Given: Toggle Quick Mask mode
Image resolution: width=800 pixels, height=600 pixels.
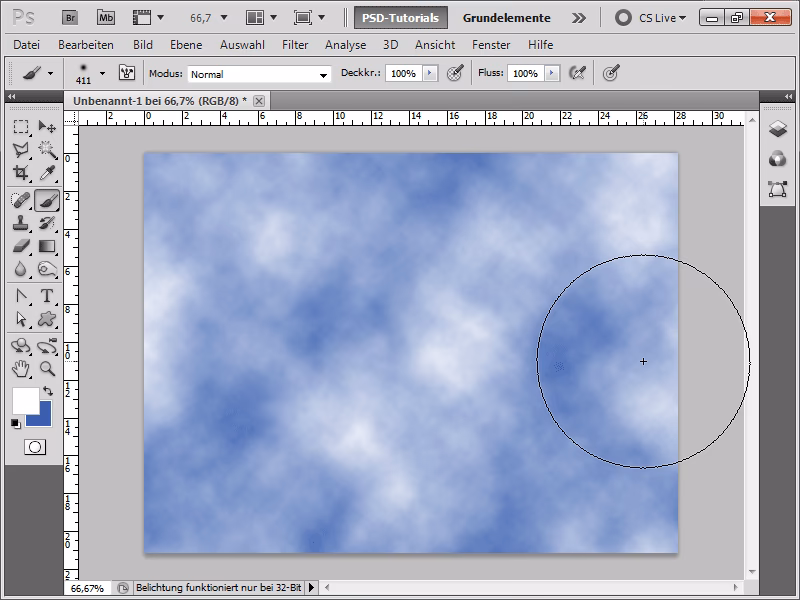Looking at the screenshot, I should 34,447.
